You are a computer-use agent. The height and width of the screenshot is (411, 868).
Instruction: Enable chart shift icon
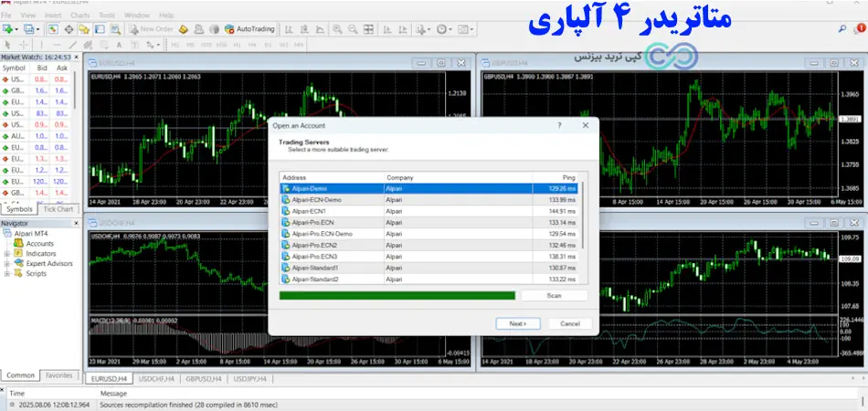[x=402, y=28]
